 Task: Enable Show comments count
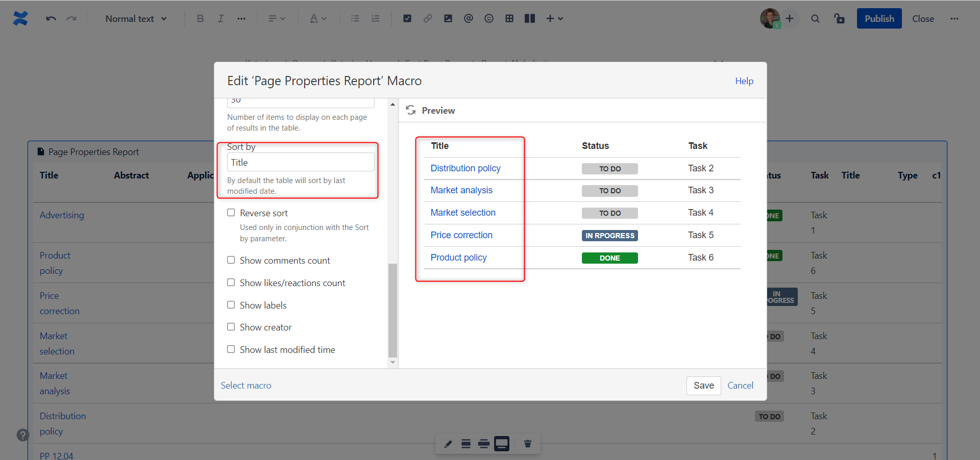(231, 260)
